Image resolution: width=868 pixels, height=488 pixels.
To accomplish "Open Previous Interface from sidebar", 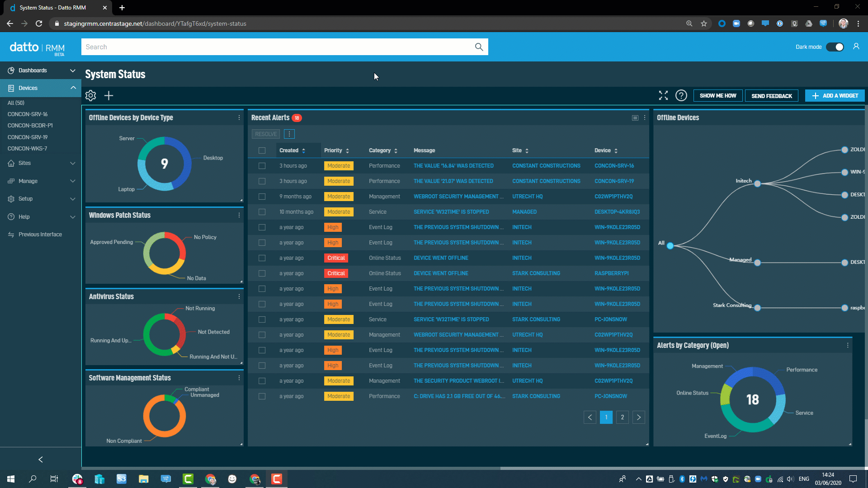I will pyautogui.click(x=40, y=235).
